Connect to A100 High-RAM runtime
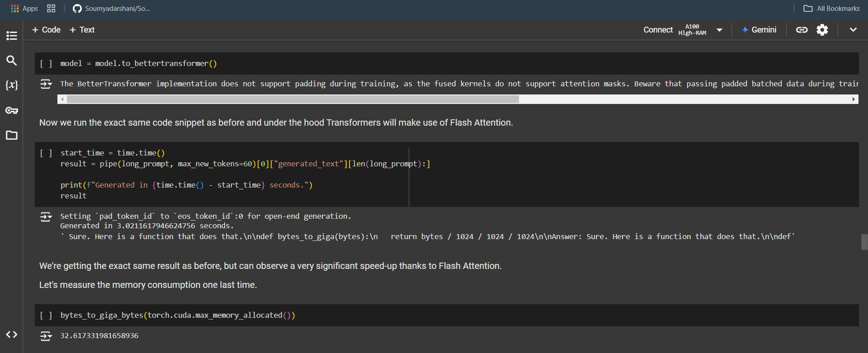The image size is (868, 353). [658, 30]
